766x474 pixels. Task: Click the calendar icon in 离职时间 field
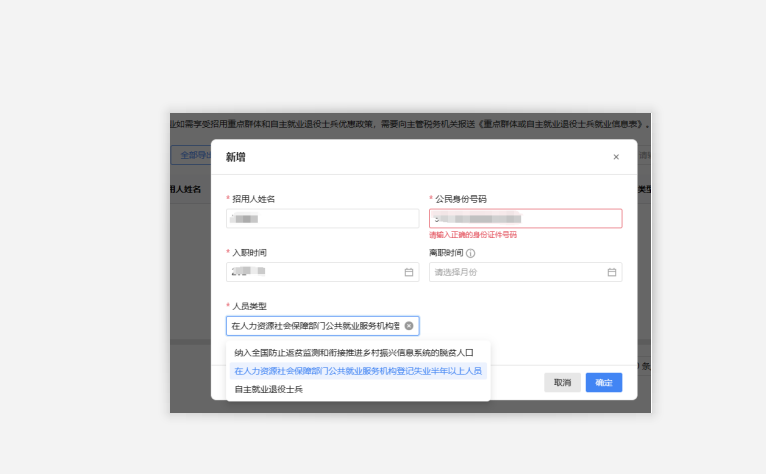(611, 272)
